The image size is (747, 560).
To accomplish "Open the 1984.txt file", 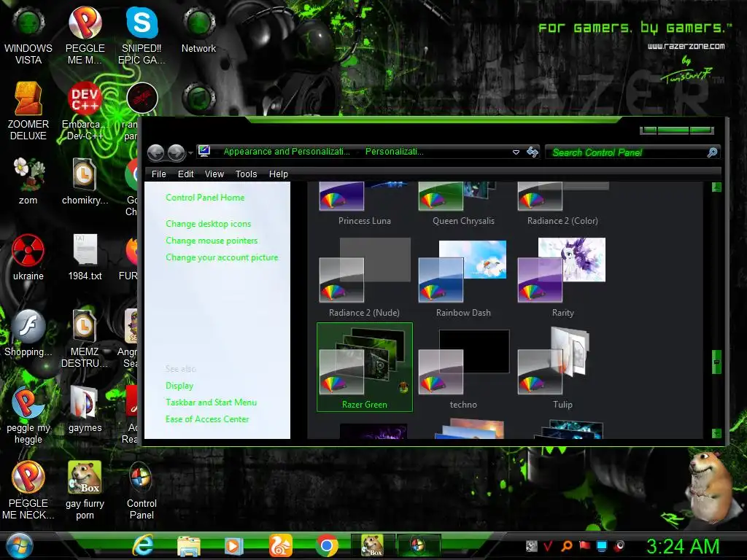I will pyautogui.click(x=85, y=257).
